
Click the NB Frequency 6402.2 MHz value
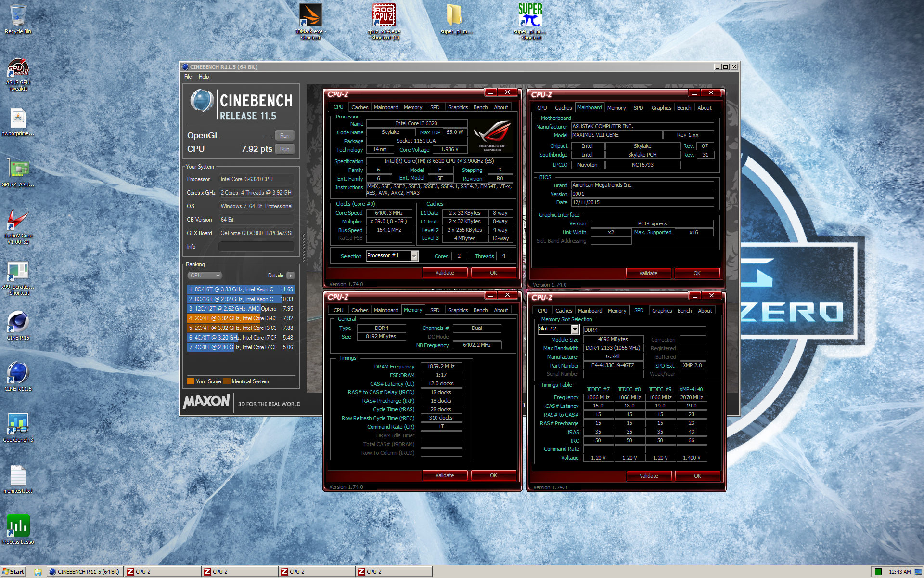coord(476,345)
